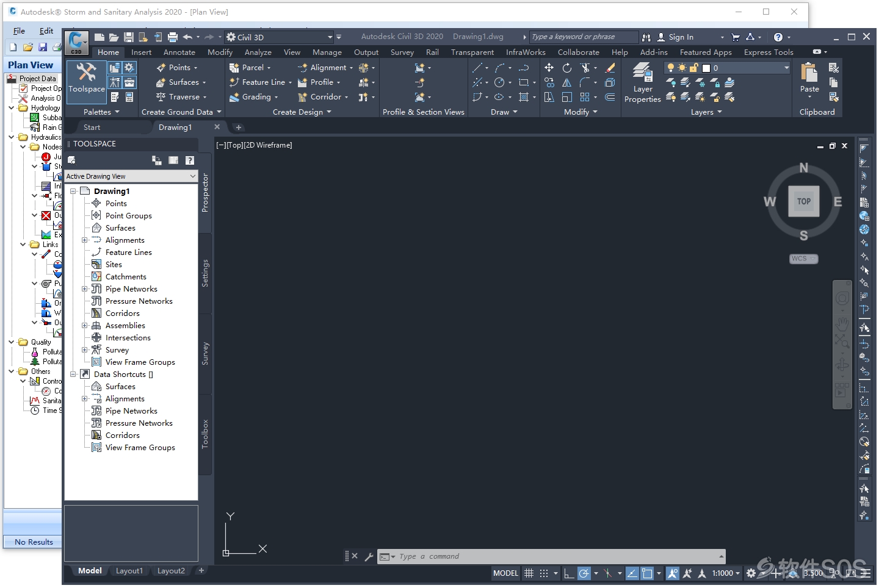879x588 pixels.
Task: Click the Sign In button
Action: (x=675, y=37)
